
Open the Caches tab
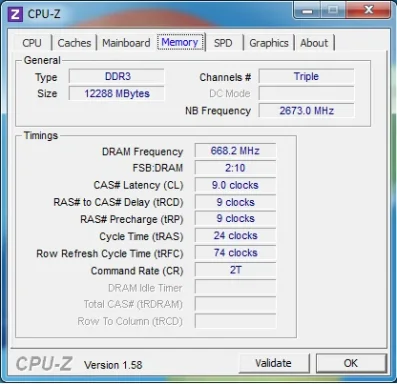[74, 43]
